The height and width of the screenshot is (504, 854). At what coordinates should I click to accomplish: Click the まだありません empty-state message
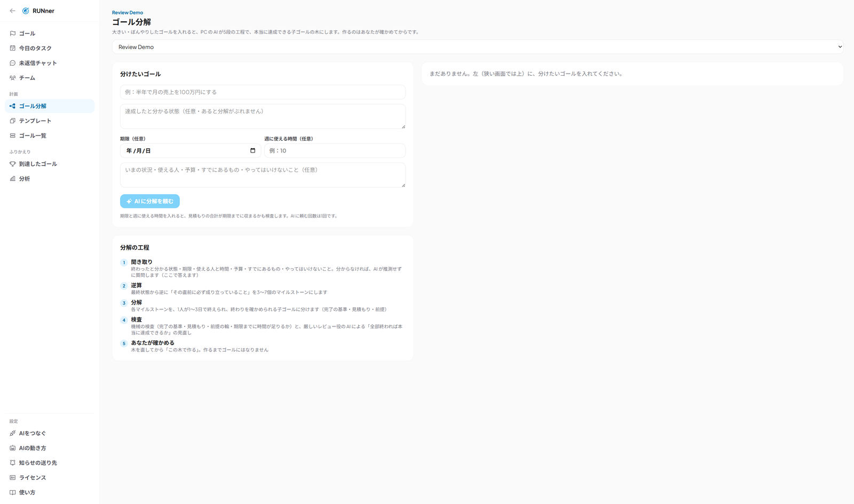pos(526,74)
